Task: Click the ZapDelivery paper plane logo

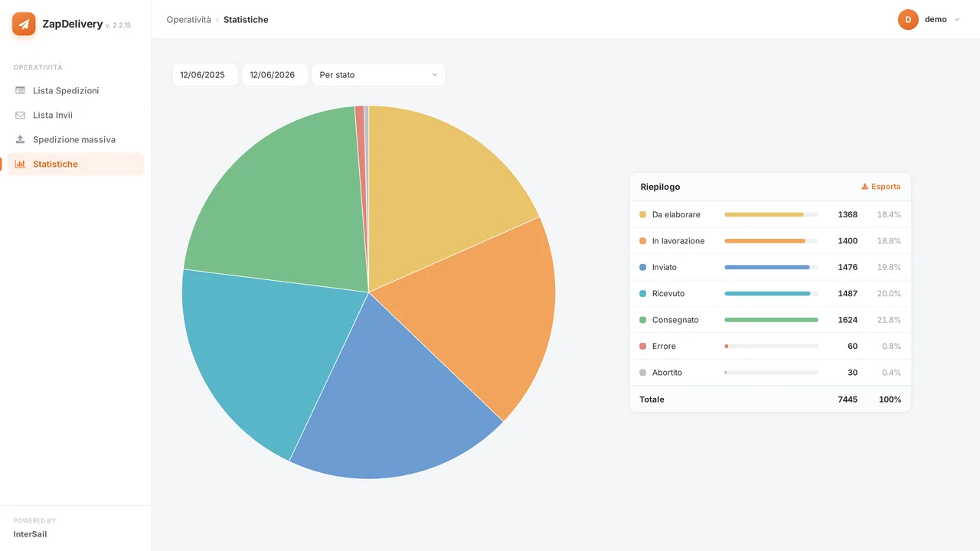Action: pyautogui.click(x=24, y=24)
